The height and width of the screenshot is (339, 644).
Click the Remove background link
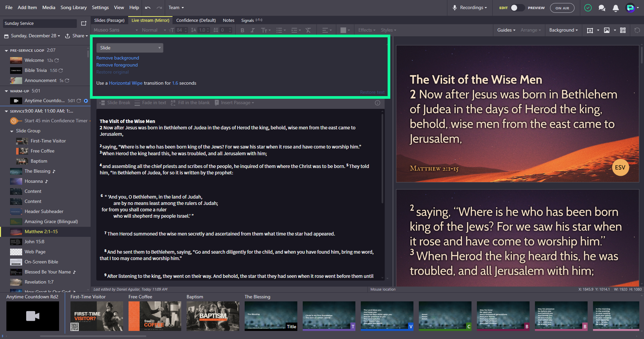click(x=117, y=58)
